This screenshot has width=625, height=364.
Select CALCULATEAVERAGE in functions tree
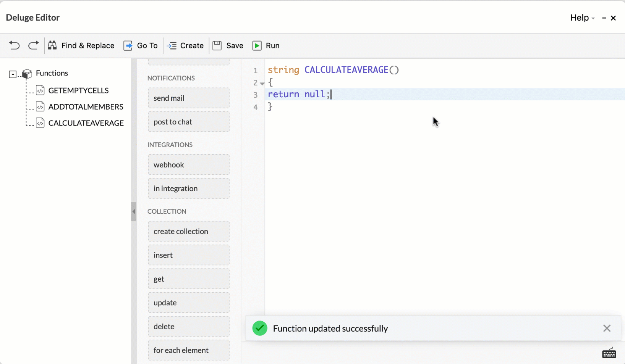(x=86, y=123)
